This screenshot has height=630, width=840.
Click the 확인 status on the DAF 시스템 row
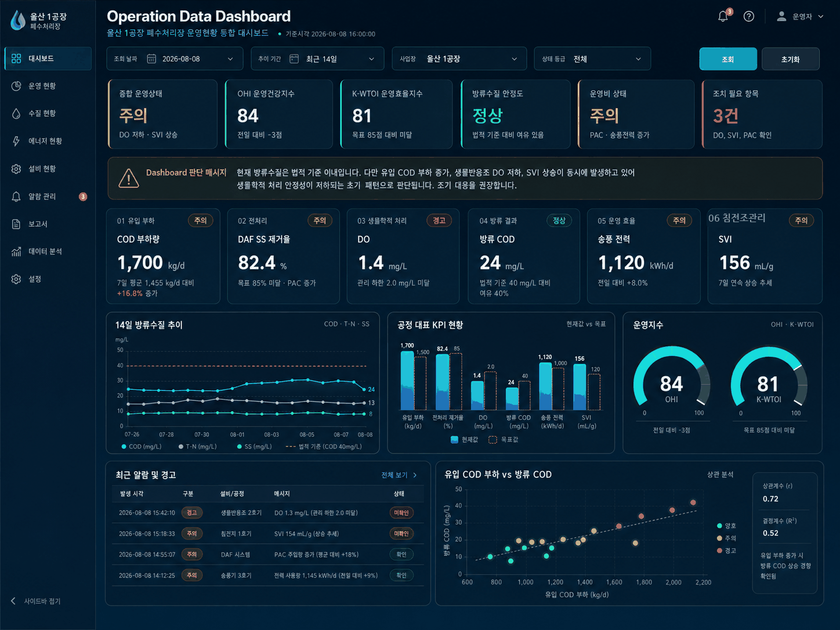401,555
